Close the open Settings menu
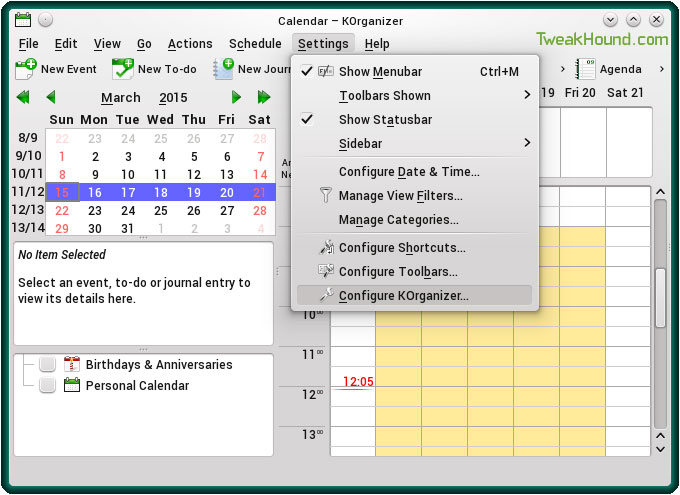680x495 pixels. pyautogui.click(x=323, y=44)
